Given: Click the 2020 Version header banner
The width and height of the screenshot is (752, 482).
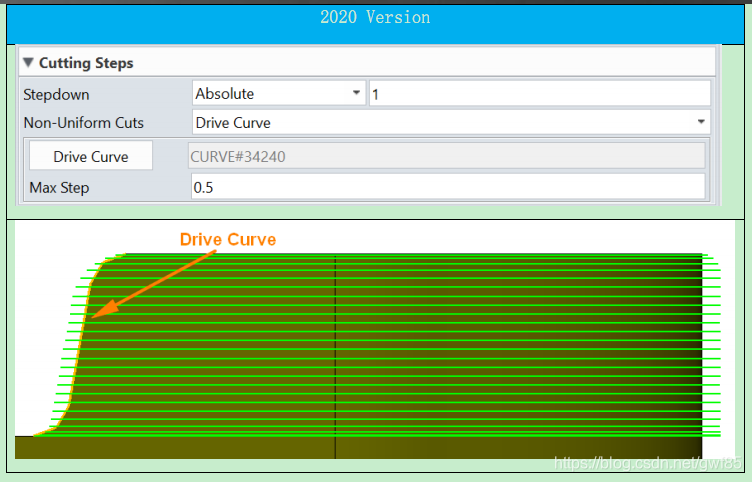Looking at the screenshot, I should point(375,17).
